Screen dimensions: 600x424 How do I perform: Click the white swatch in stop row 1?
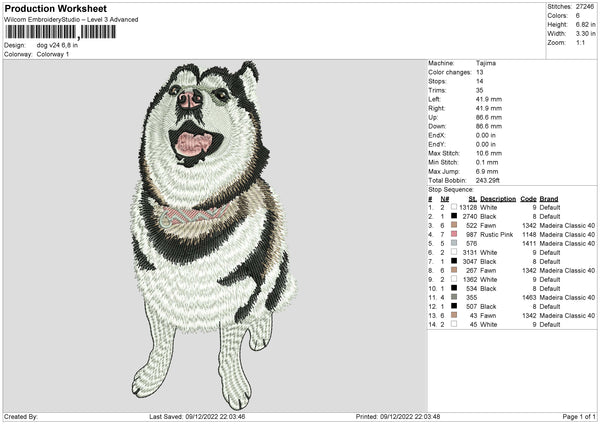pos(454,207)
